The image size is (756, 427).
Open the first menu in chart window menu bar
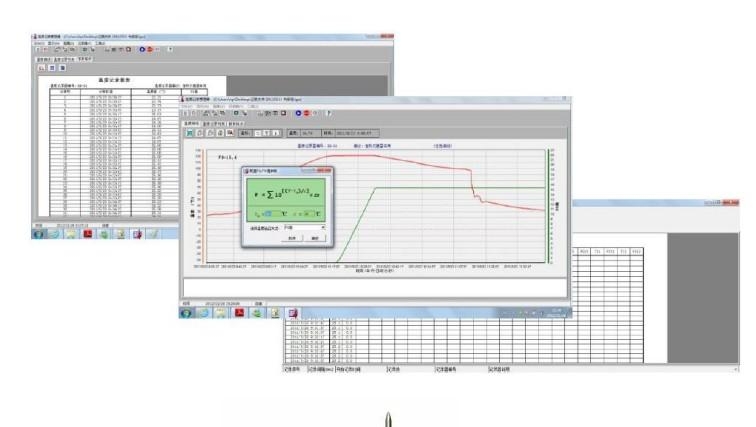pos(187,107)
